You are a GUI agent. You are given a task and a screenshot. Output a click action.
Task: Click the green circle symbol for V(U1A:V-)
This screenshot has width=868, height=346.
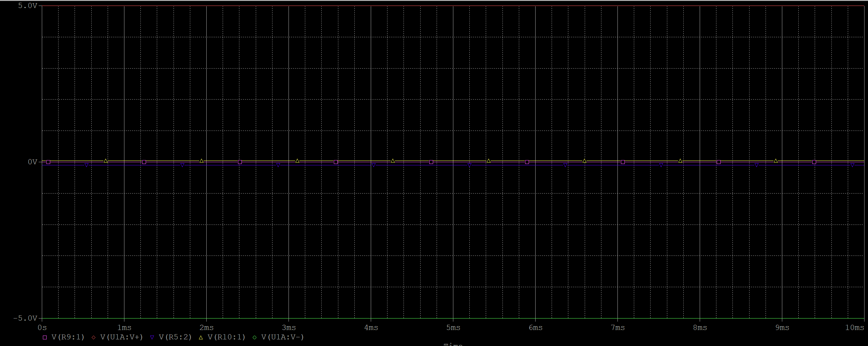click(x=254, y=337)
